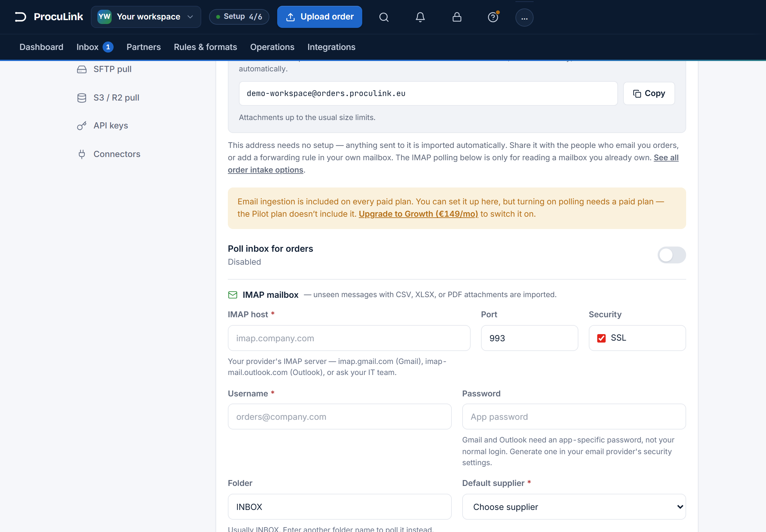This screenshot has width=766, height=532.
Task: Open Setup 4/6 progress pill
Action: pos(239,17)
